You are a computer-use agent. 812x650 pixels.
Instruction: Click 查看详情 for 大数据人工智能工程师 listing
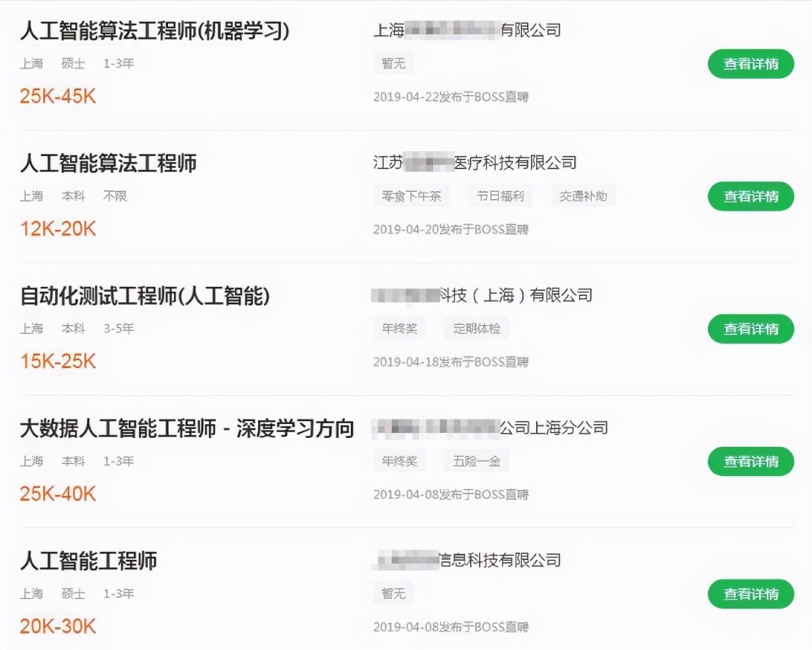point(750,461)
